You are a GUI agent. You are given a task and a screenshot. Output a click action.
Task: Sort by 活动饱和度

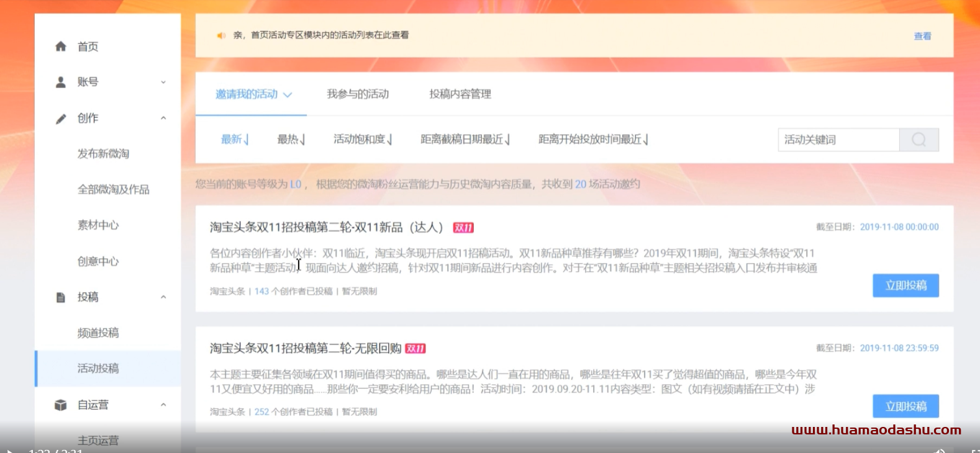tap(363, 140)
